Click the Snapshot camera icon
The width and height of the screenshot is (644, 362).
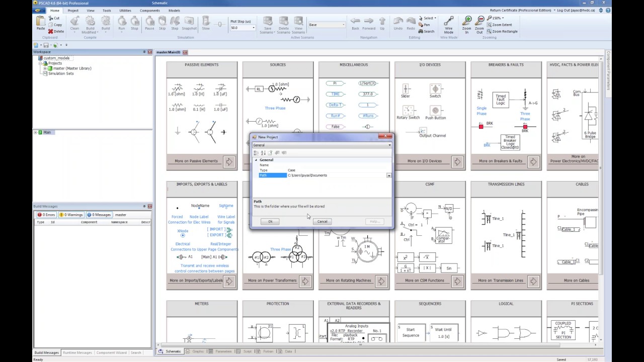pos(189,21)
